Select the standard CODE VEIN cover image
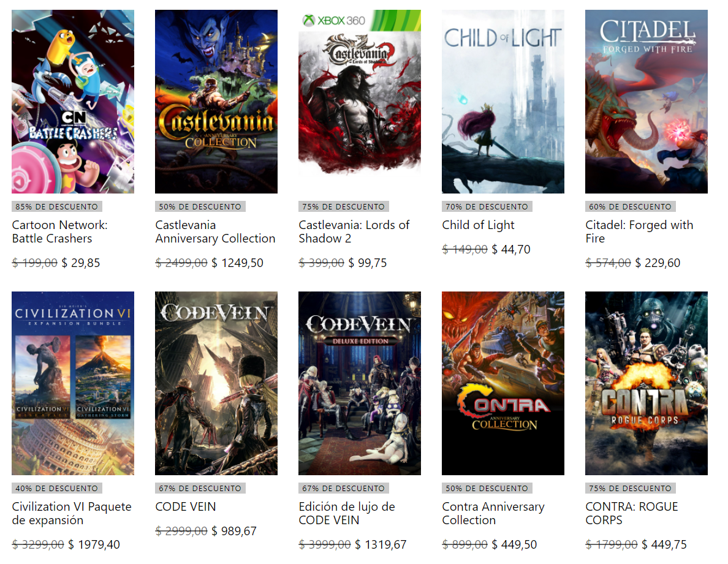The width and height of the screenshot is (728, 564). (x=216, y=383)
